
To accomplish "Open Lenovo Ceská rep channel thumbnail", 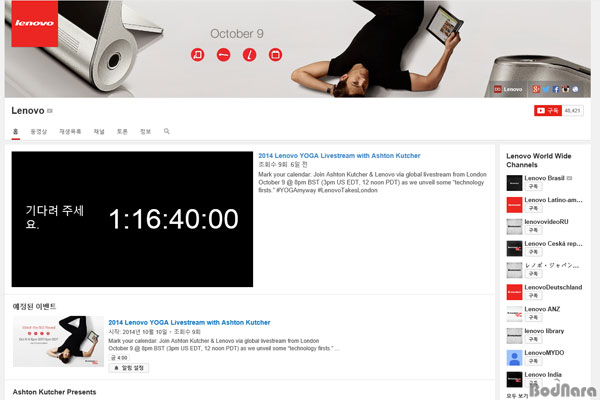I will click(x=514, y=248).
